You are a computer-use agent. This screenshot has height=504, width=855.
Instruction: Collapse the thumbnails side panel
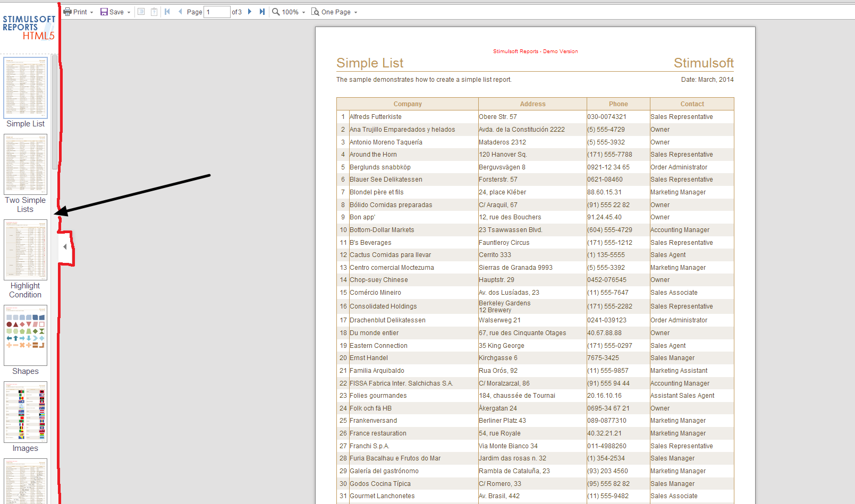click(65, 246)
